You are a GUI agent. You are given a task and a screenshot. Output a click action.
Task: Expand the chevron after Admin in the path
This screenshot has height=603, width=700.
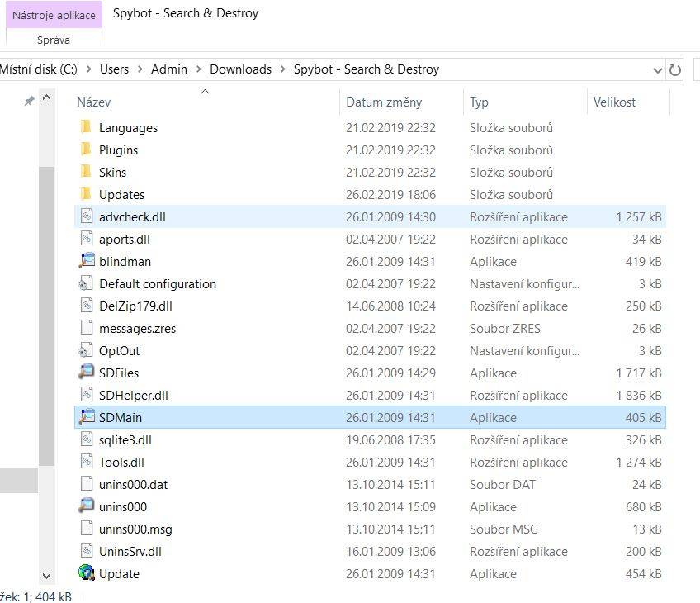click(199, 69)
